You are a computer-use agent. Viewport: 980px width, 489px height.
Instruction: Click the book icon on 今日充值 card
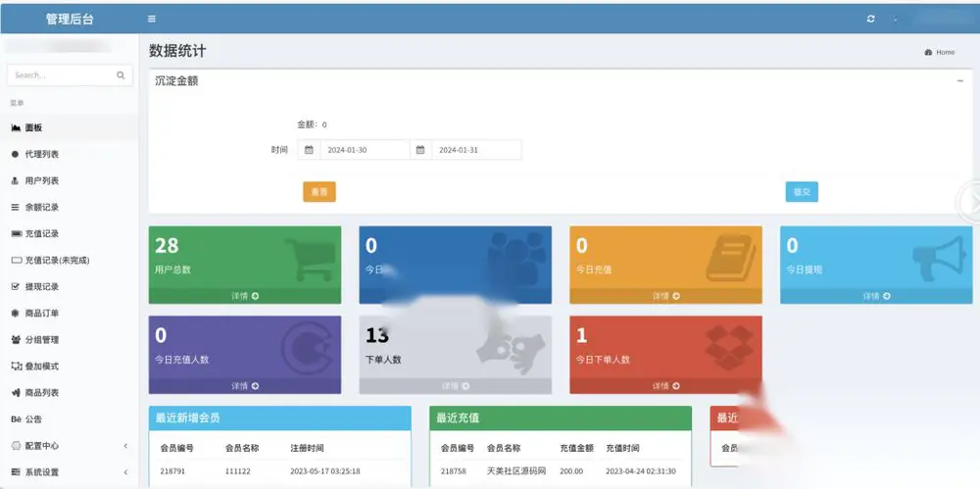pos(731,258)
